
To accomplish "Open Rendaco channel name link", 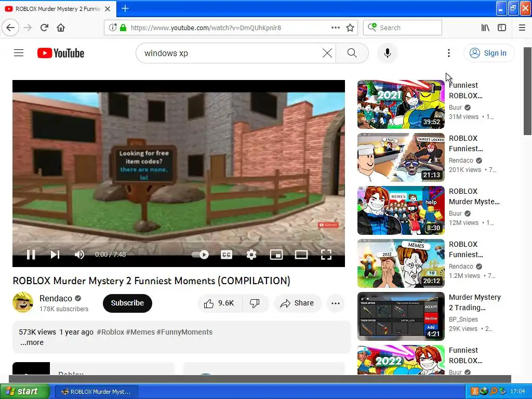I will click(56, 298).
